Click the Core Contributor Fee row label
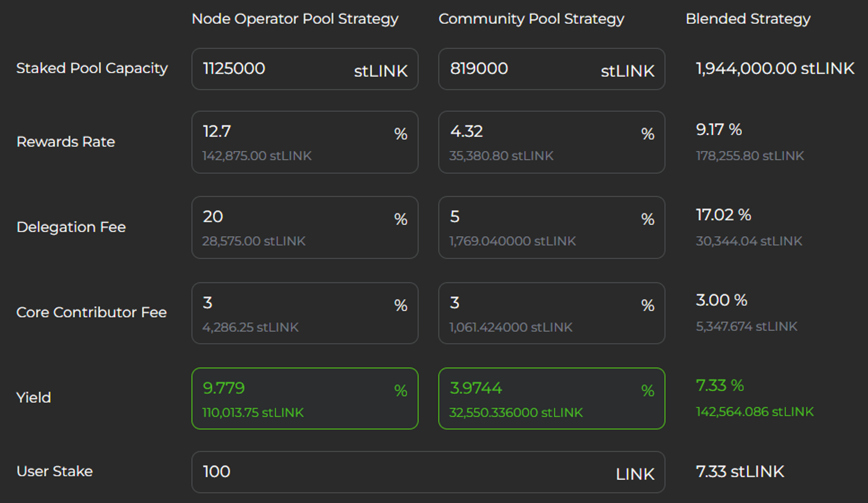 point(91,313)
